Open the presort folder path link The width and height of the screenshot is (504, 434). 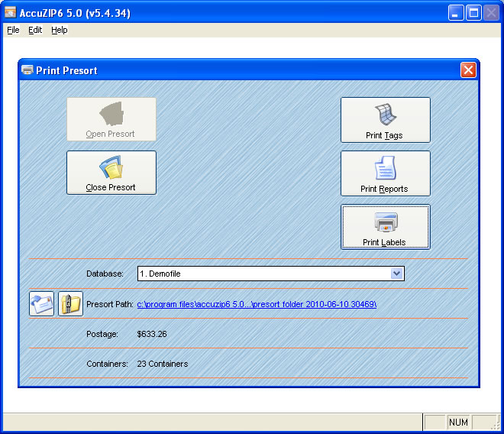point(257,304)
